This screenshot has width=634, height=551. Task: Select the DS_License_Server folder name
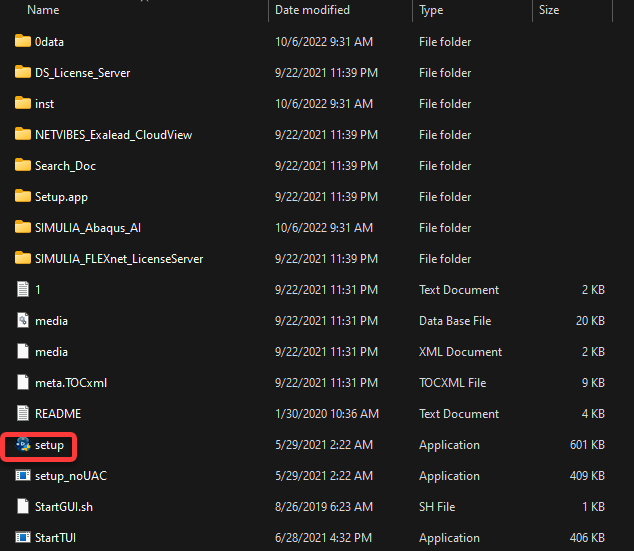tap(82, 73)
